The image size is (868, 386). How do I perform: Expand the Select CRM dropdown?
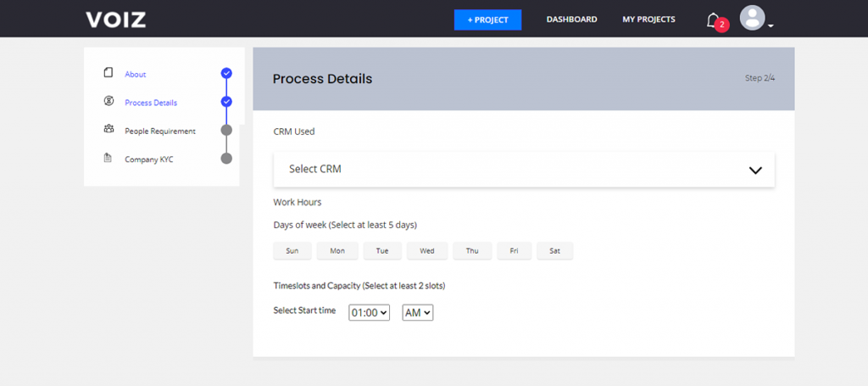tap(524, 170)
